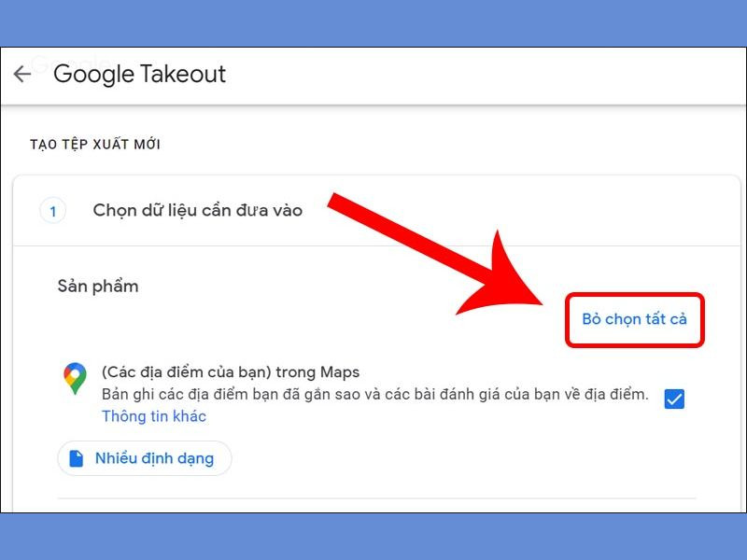The height and width of the screenshot is (560, 747).
Task: Click the document icon in Nhiều định dạng
Action: click(x=77, y=458)
